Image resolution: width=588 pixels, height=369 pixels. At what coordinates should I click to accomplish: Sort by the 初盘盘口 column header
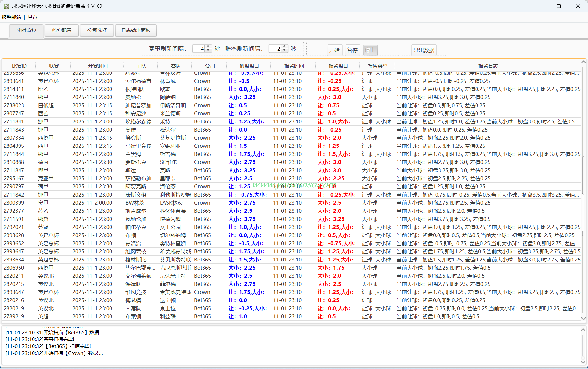(x=249, y=66)
